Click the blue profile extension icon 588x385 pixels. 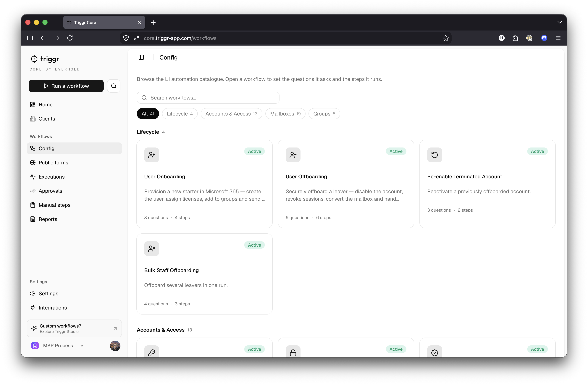click(544, 38)
